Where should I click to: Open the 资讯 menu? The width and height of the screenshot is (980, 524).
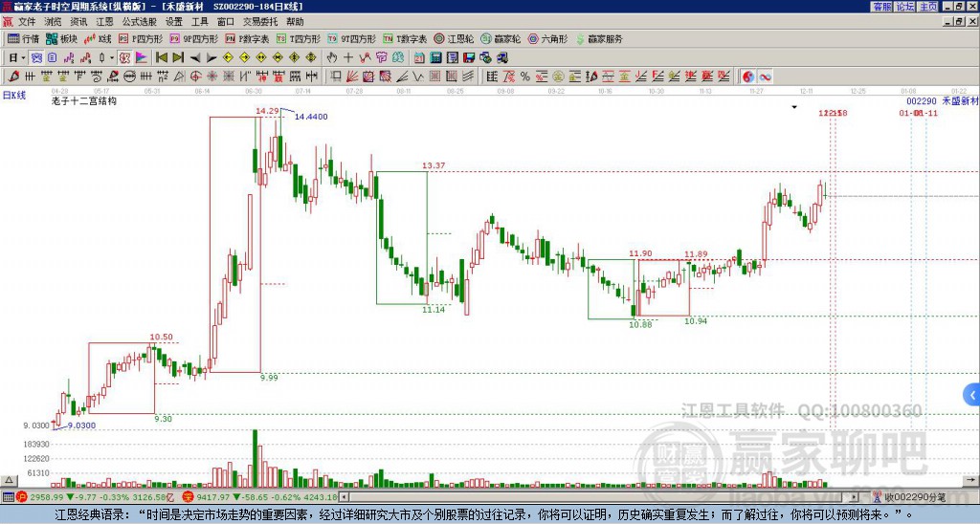click(78, 22)
